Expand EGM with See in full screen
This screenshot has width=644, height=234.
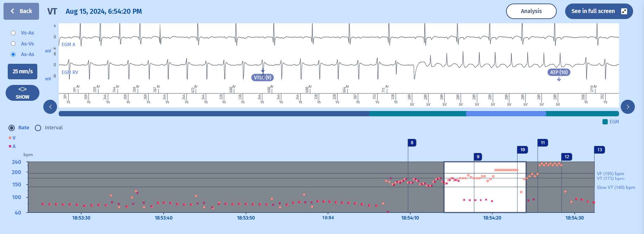point(599,11)
